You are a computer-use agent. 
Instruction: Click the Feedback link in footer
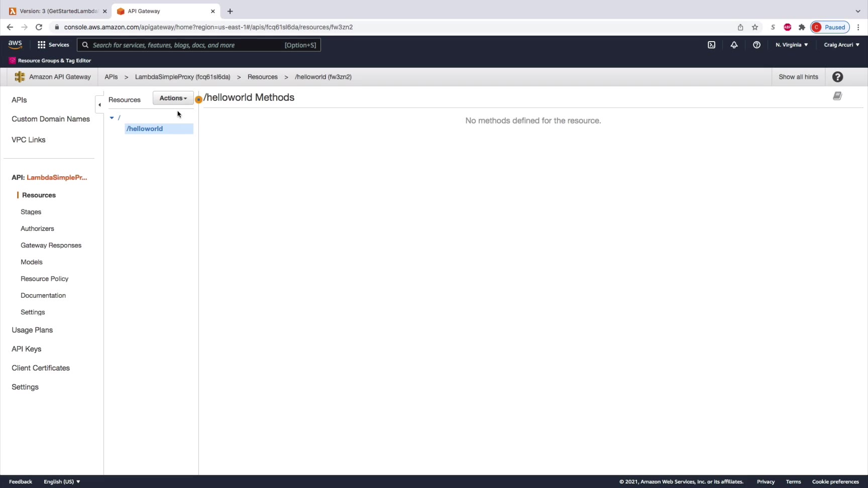pyautogui.click(x=21, y=481)
